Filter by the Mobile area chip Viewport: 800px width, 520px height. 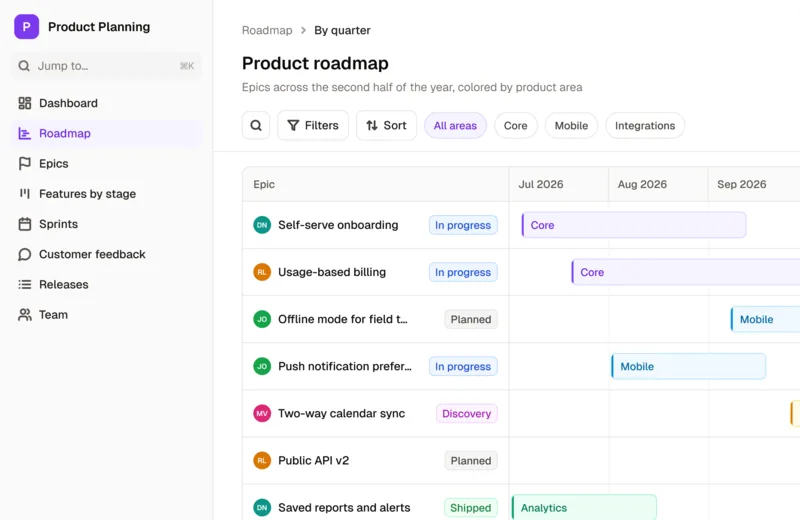coord(571,126)
